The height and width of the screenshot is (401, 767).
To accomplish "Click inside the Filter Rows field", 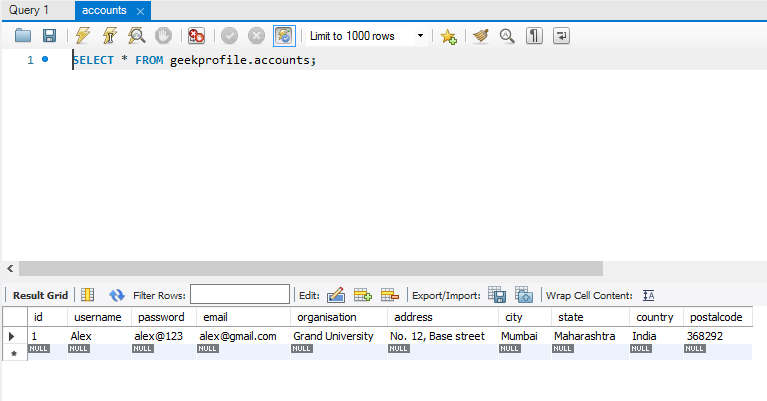I will tap(240, 294).
